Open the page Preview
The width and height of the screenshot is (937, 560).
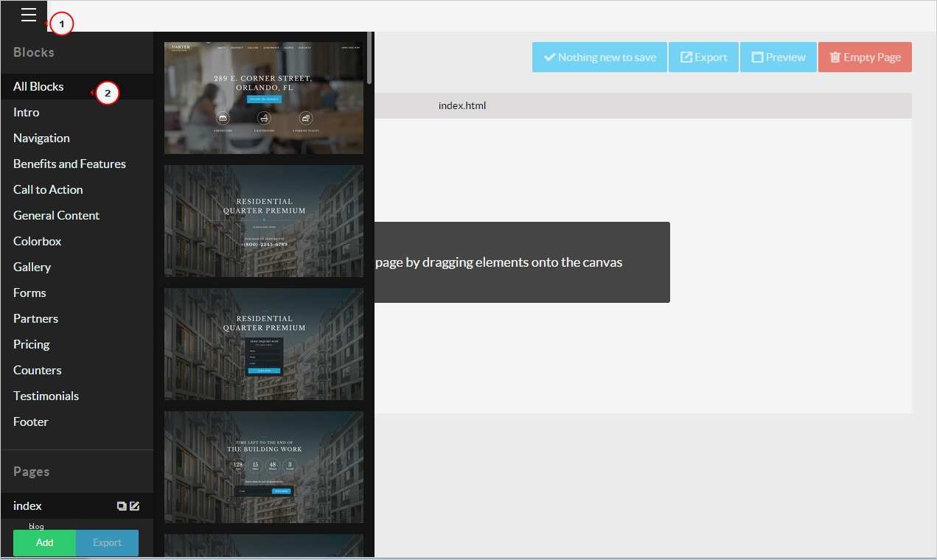pyautogui.click(x=778, y=56)
